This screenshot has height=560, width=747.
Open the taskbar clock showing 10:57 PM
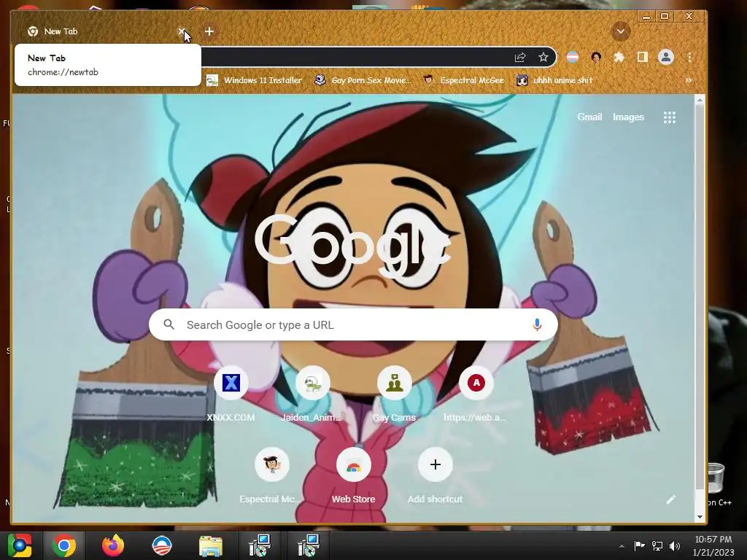[x=713, y=545]
